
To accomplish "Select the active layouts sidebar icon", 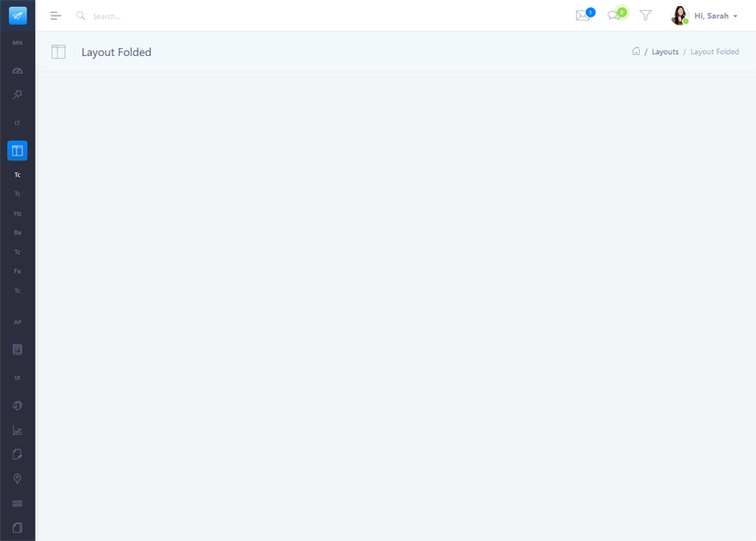I will 18,150.
